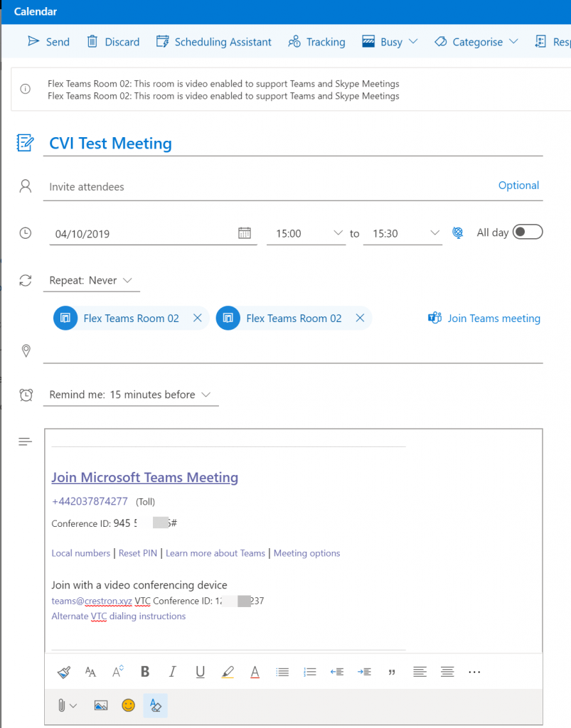Click Join Teams meeting link
This screenshot has height=728, width=571.
click(x=484, y=318)
